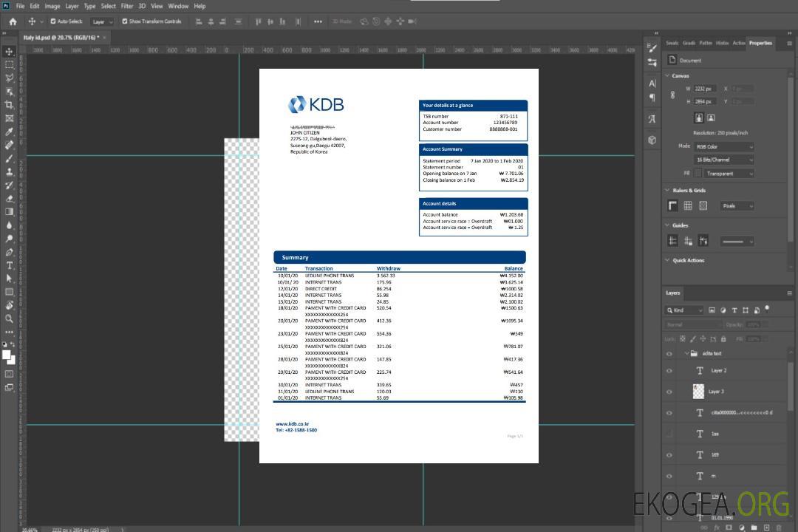Select the Crop tool
798x532 pixels.
(x=9, y=105)
